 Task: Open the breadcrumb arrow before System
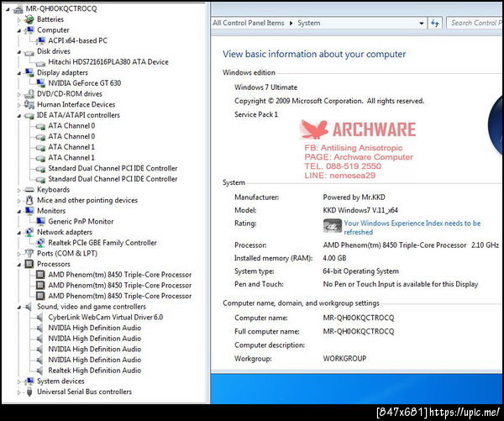coord(291,24)
